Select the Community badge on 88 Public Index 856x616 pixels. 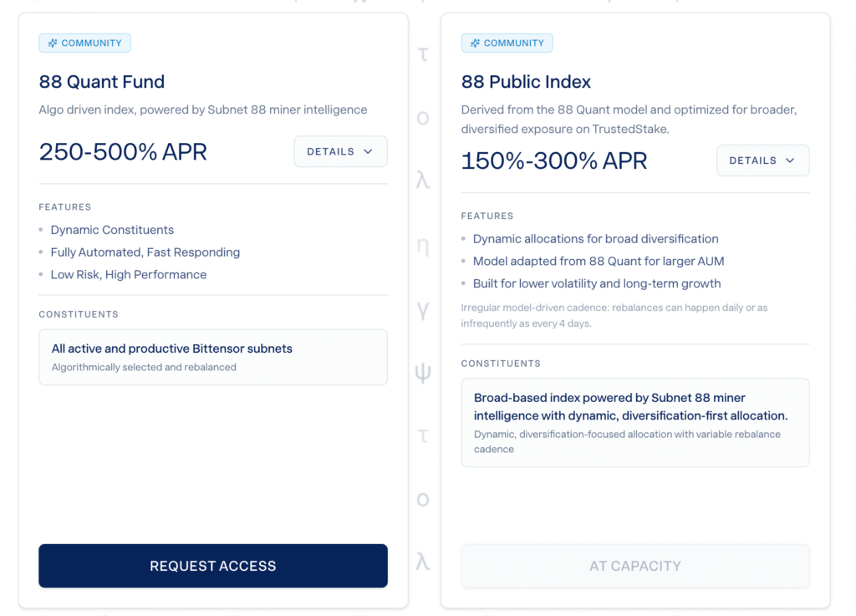click(x=507, y=43)
